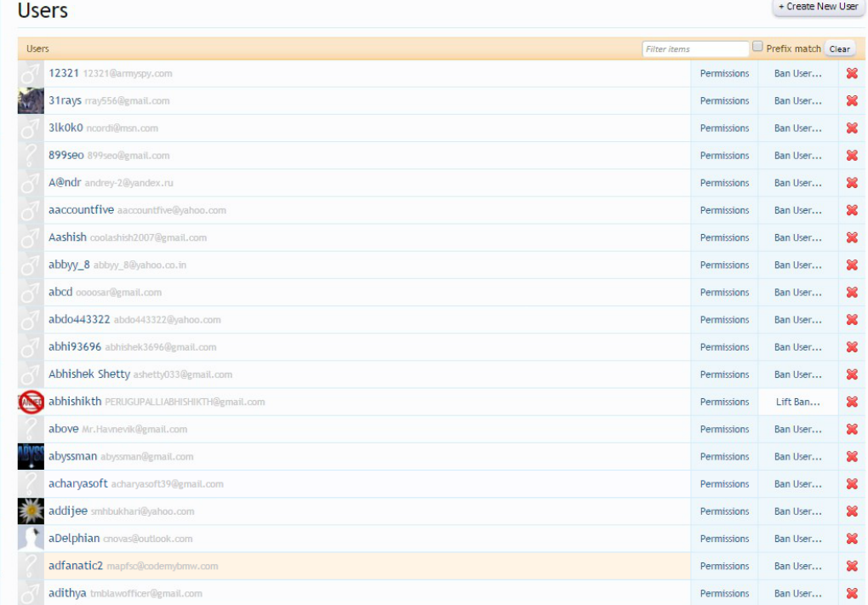Click red X for 31rays
Viewport: 868px width, 605px height.
click(x=852, y=100)
